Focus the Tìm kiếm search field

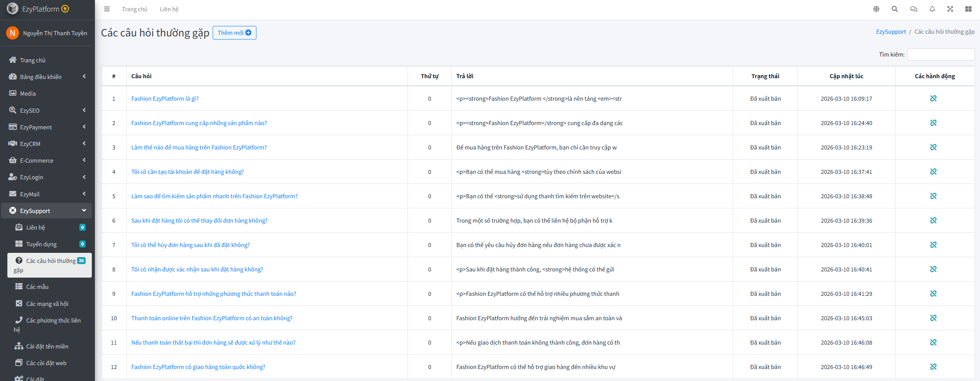point(941,55)
